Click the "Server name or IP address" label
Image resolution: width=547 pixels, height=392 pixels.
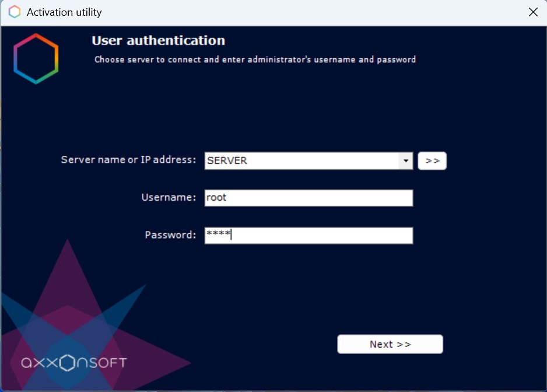pyautogui.click(x=128, y=160)
